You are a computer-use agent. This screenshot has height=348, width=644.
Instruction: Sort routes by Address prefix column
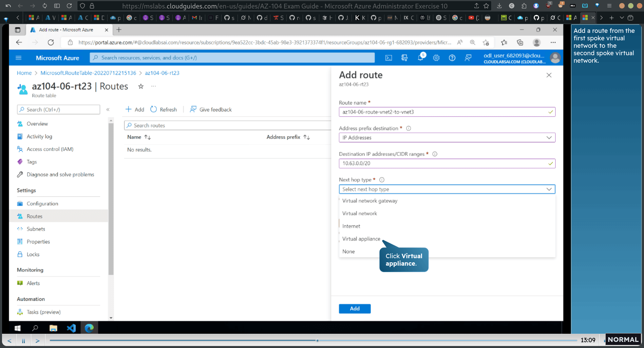click(288, 137)
